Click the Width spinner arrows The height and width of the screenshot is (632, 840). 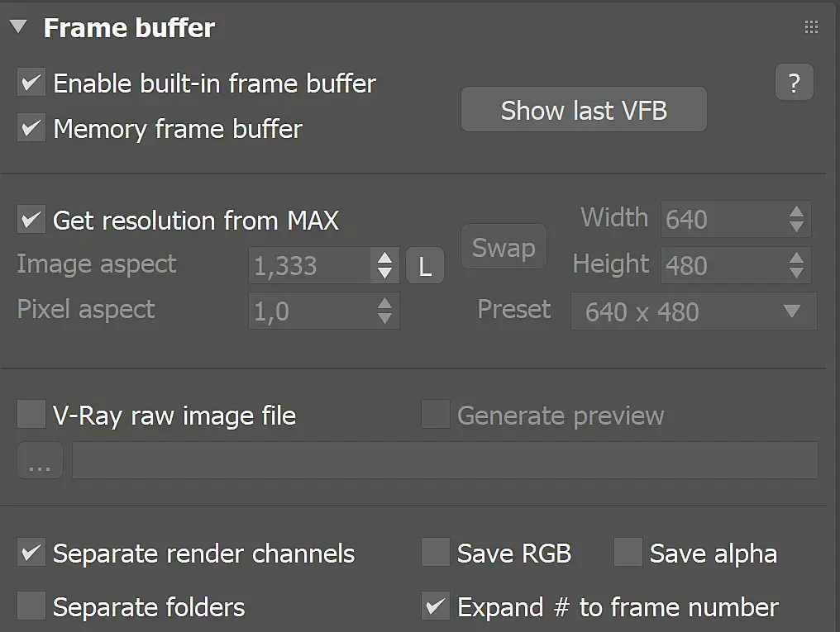tap(796, 219)
